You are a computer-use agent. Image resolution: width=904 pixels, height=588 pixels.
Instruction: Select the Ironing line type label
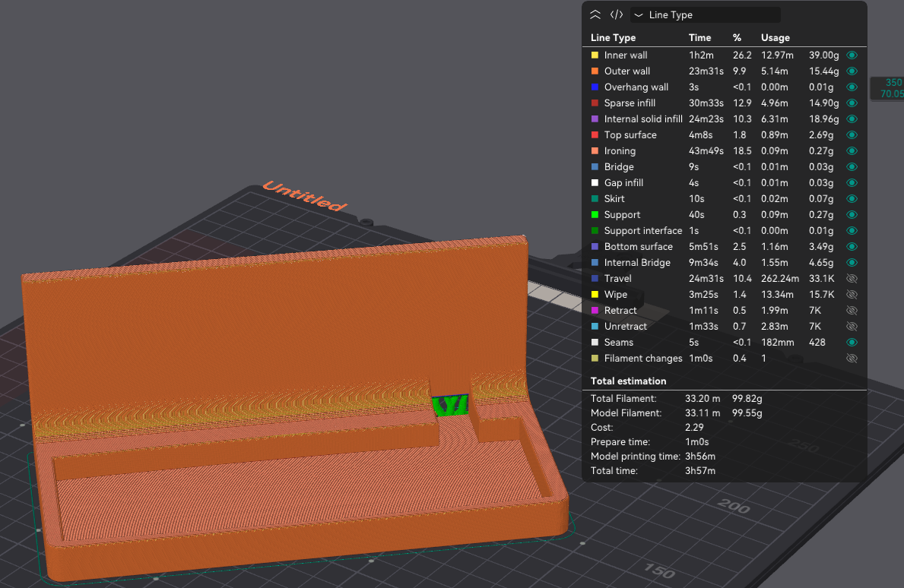(x=620, y=151)
